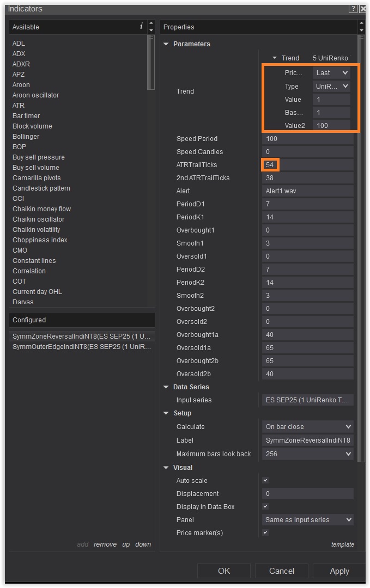
Task: Open the Price type dropdown showing Last
Action: [331, 73]
